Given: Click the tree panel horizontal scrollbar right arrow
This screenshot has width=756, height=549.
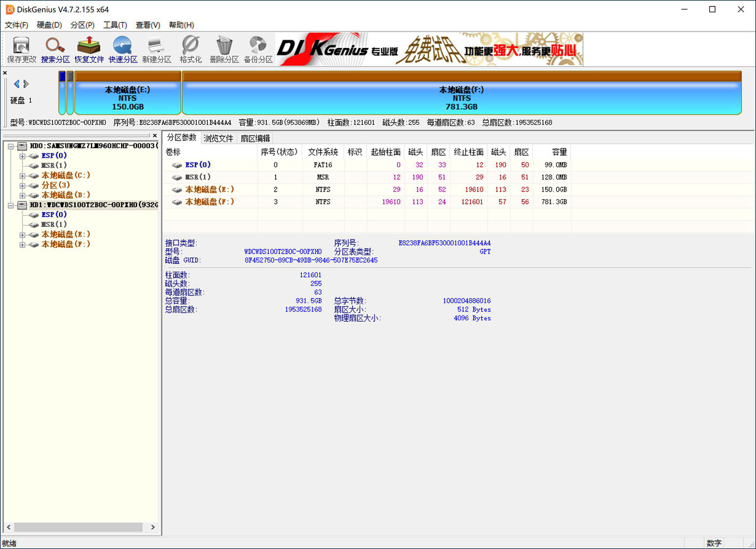Looking at the screenshot, I should (x=153, y=527).
